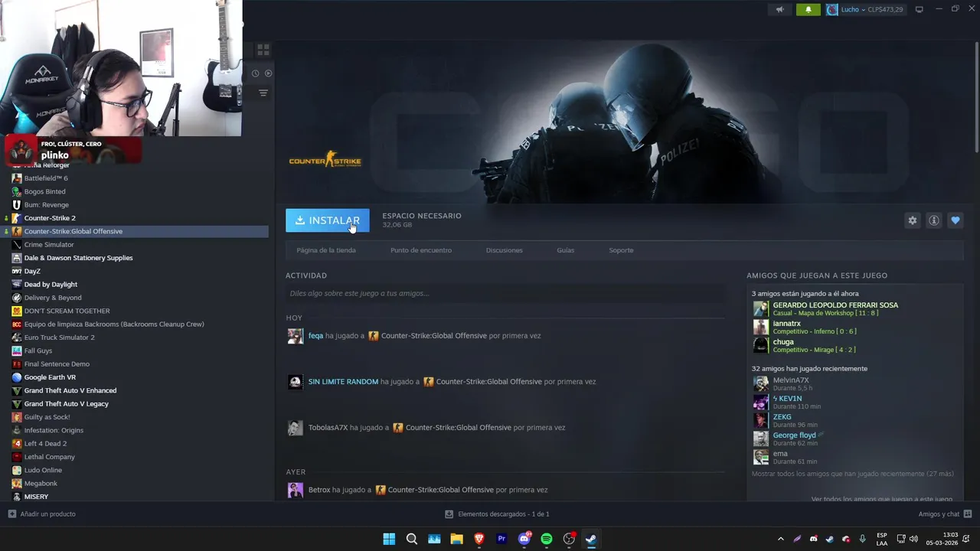980x551 pixels.
Task: Open the Discusiones tab
Action: point(505,250)
